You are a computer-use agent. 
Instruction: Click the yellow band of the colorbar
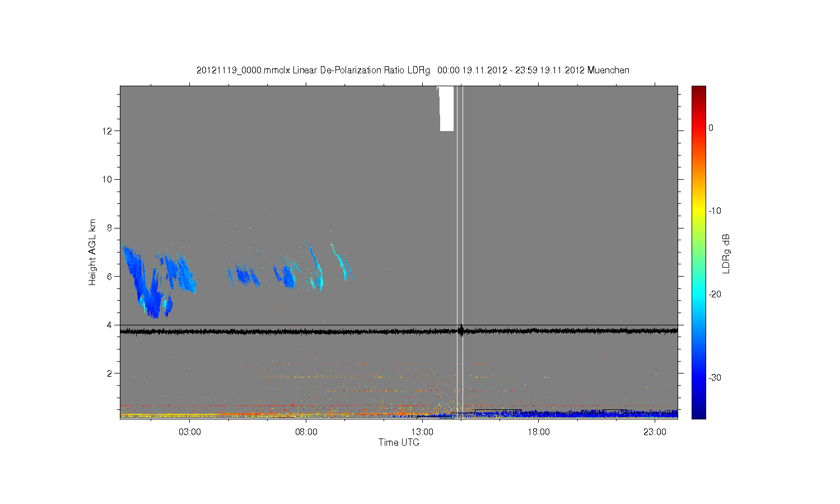699,211
